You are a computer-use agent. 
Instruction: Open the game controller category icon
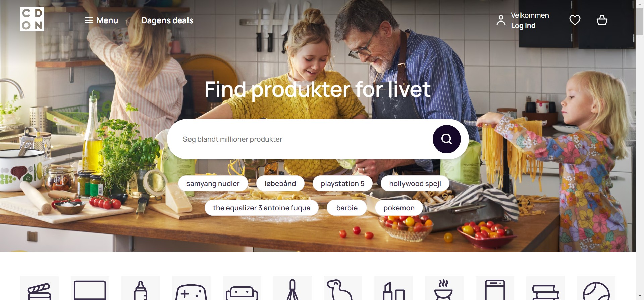pos(191,288)
